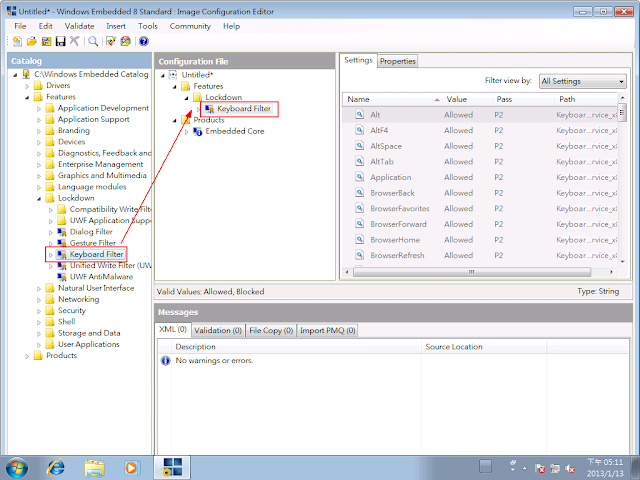Click the info icon beside No warnings
The height and width of the screenshot is (480, 640).
[x=165, y=360]
